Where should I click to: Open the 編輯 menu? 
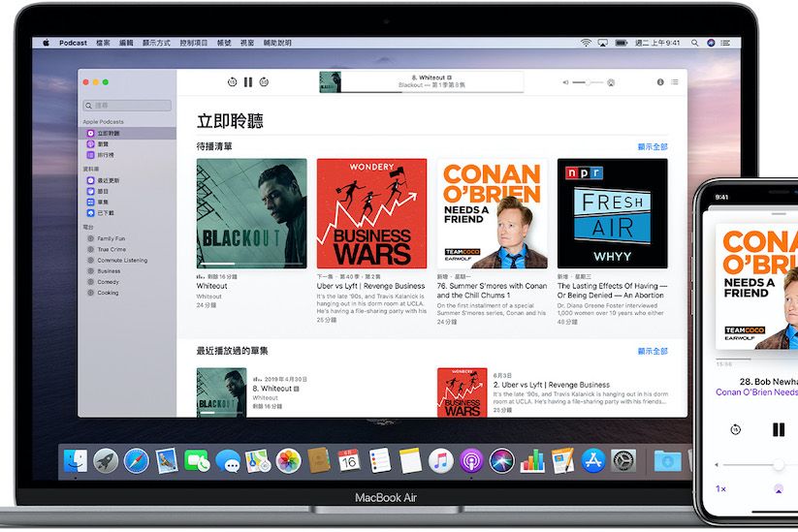pos(126,44)
